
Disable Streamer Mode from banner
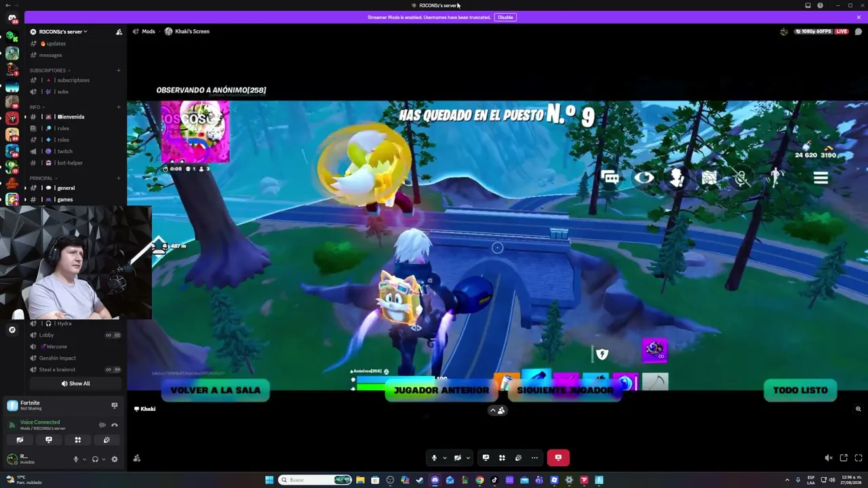click(x=505, y=17)
